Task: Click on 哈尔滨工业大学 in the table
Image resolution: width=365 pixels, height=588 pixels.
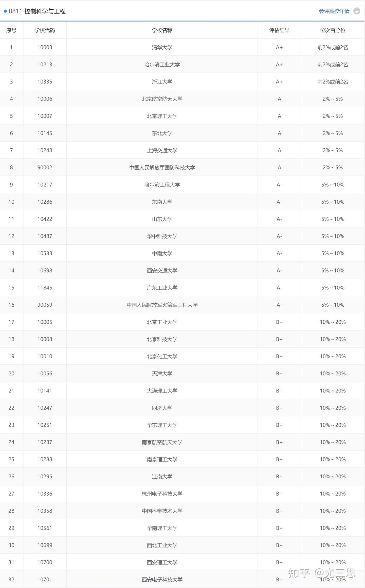Action: (x=162, y=65)
